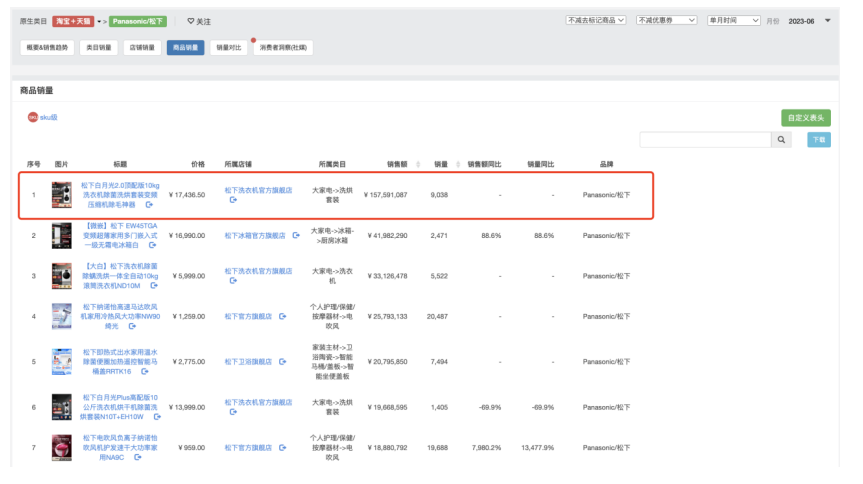The width and height of the screenshot is (863, 484).
Task: Open the 不减优惠券 dropdown
Action: tap(667, 20)
